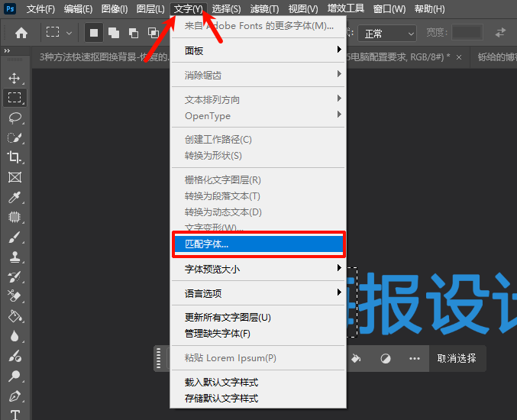Choose New selection mode icon
517x420 pixels.
click(x=94, y=33)
